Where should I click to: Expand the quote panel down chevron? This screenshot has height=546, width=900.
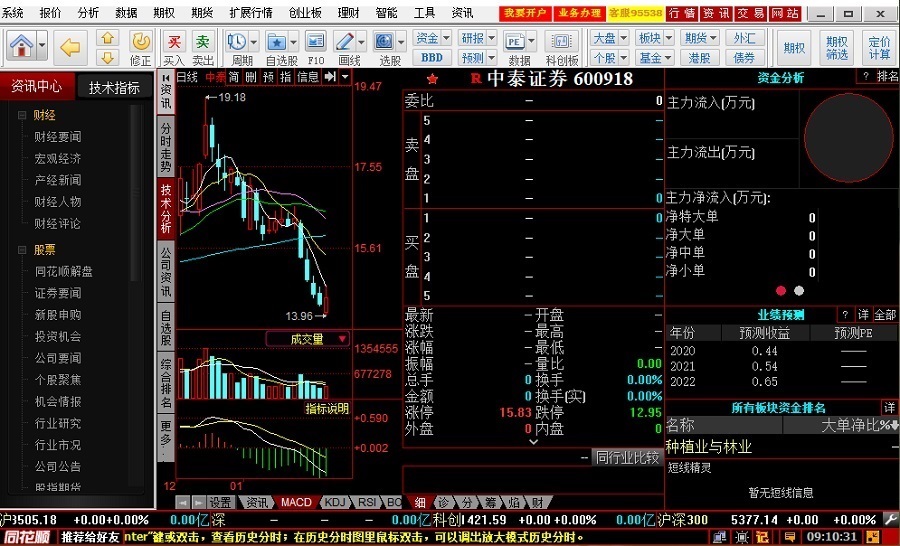(533, 442)
